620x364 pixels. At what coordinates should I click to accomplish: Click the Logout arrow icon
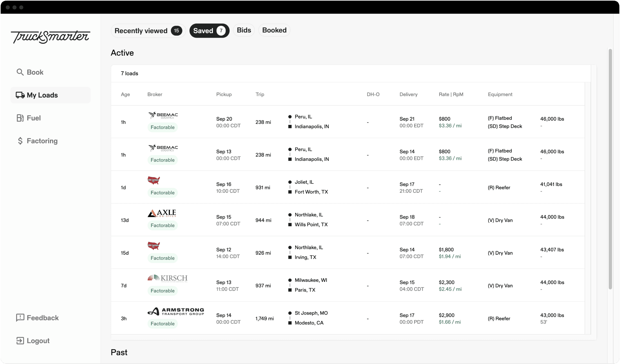point(20,341)
